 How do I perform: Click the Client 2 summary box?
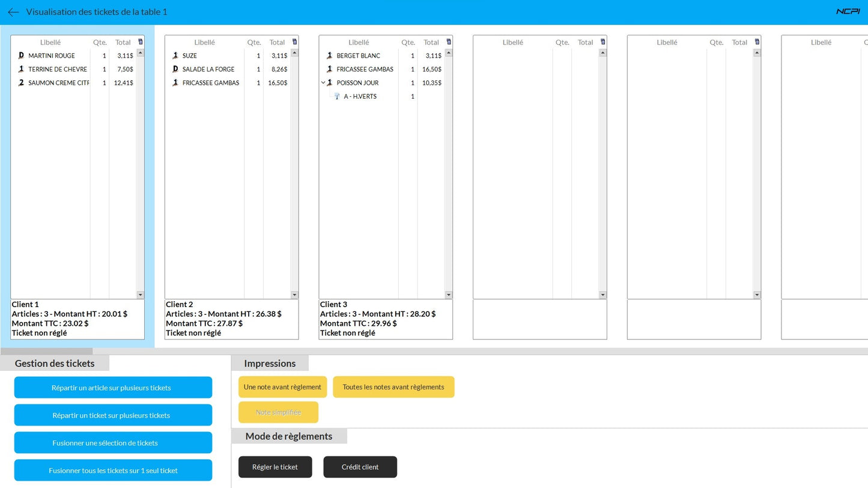tap(232, 319)
